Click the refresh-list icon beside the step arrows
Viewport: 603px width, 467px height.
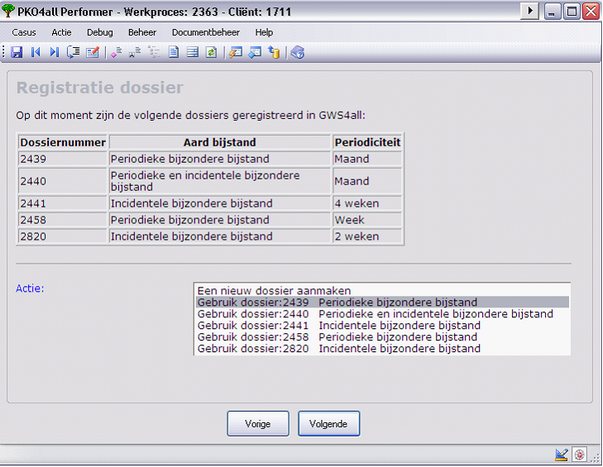pos(73,52)
